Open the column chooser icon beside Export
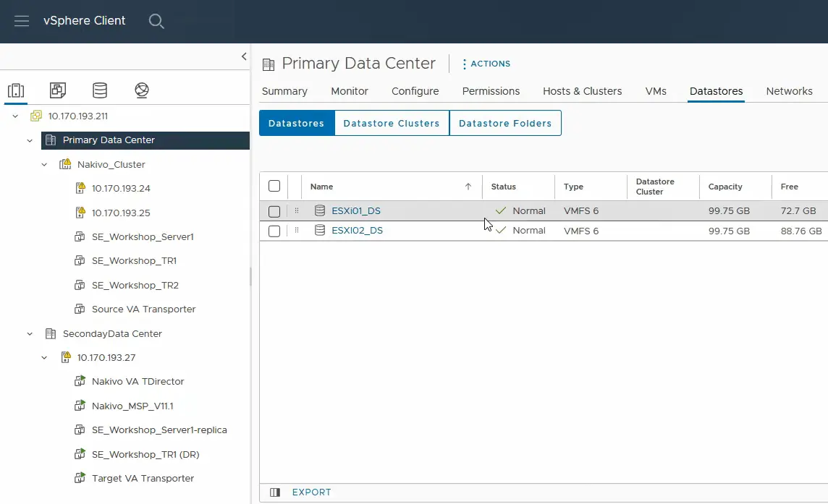Image resolution: width=828 pixels, height=504 pixels. click(x=275, y=492)
